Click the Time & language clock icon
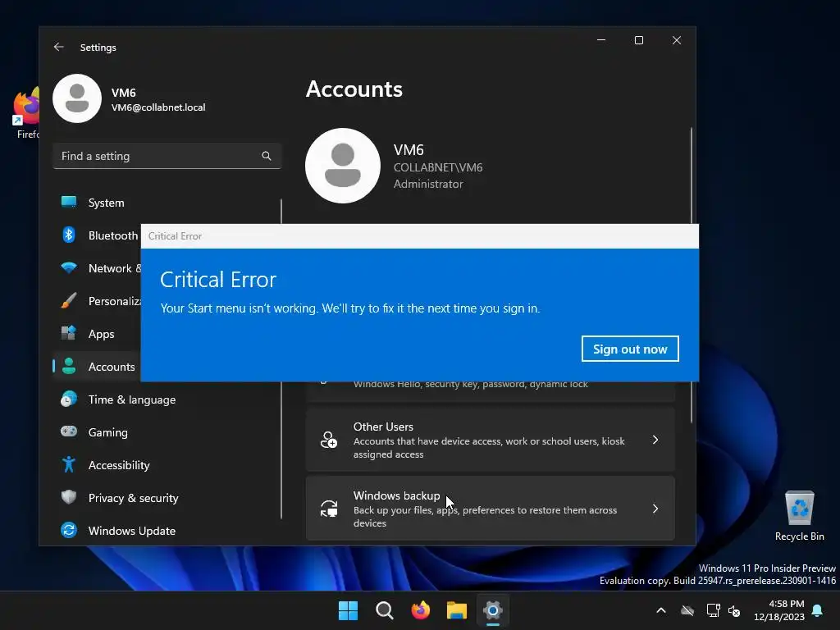This screenshot has width=840, height=630. [69, 399]
